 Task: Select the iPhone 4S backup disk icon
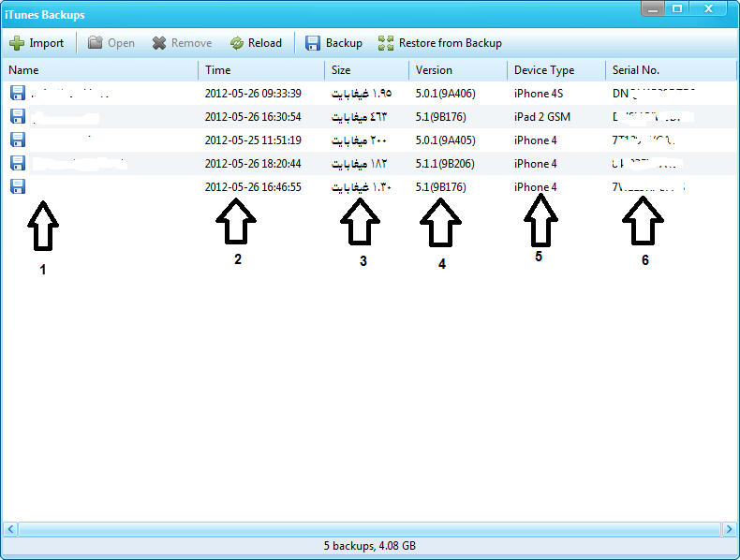(x=17, y=93)
